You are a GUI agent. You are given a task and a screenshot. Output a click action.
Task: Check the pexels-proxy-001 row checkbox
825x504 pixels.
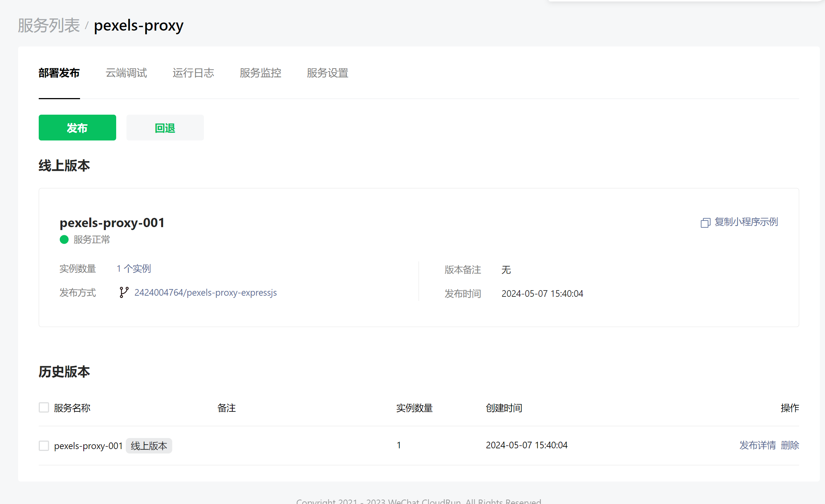(44, 445)
